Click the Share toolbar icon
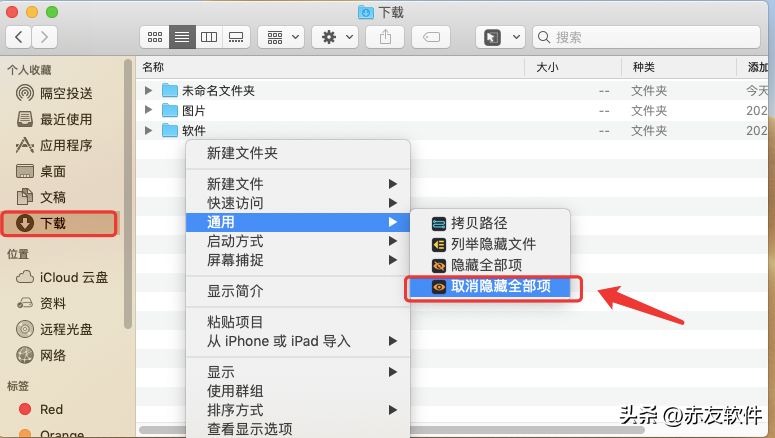 [x=385, y=37]
